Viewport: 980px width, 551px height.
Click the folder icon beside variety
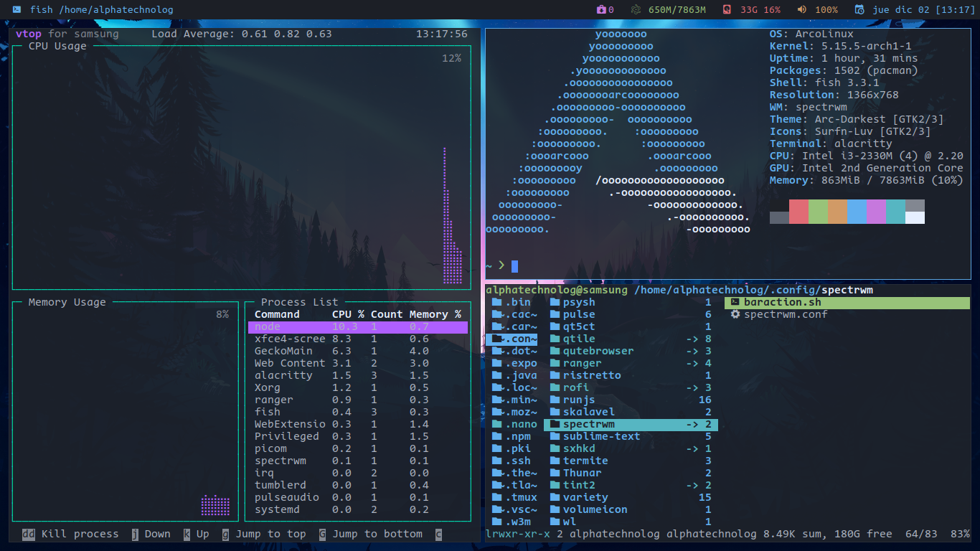point(555,498)
